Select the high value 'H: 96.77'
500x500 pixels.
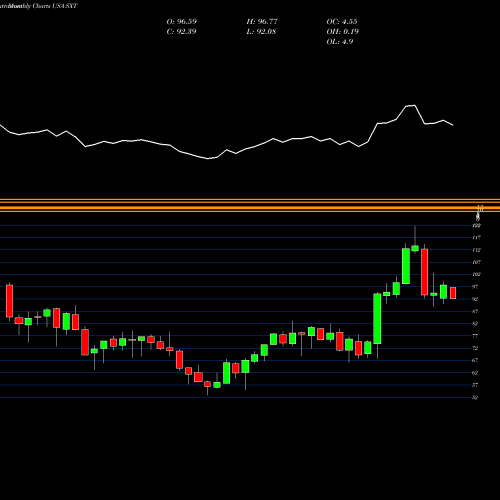pos(262,22)
